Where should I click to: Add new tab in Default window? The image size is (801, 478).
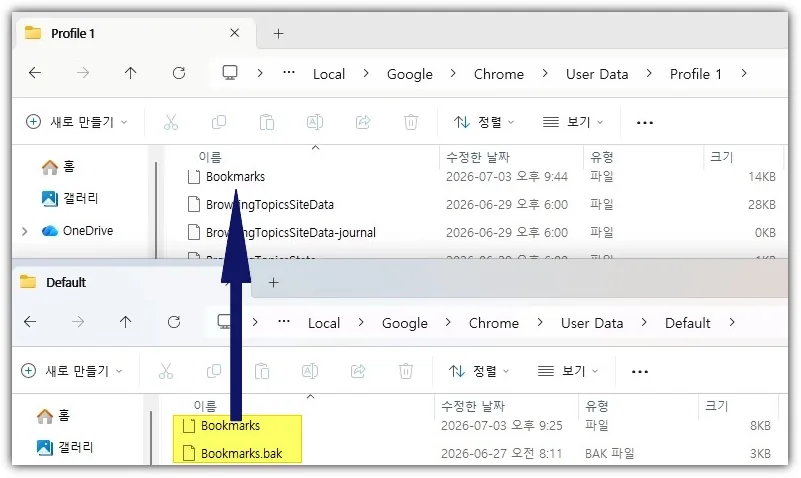click(x=274, y=282)
